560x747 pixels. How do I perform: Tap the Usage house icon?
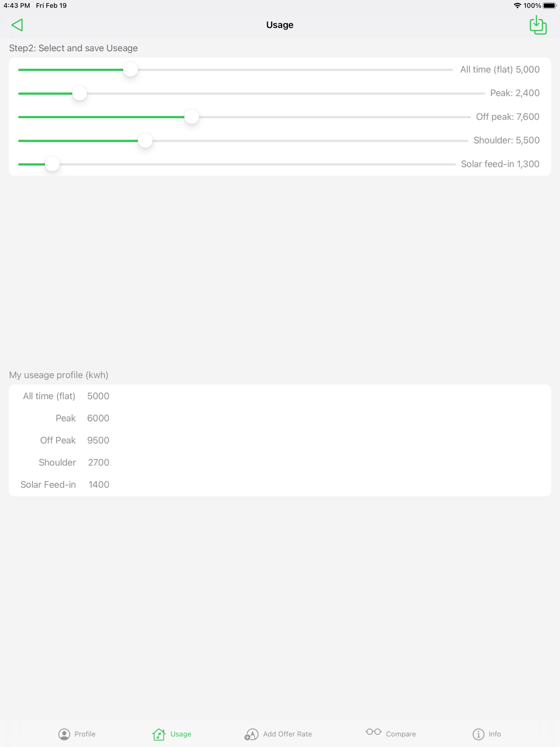point(159,734)
